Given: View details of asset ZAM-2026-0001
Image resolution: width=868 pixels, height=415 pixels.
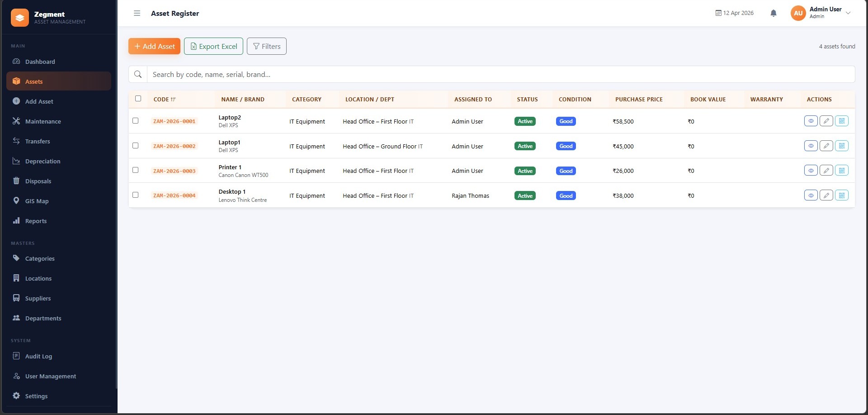Looking at the screenshot, I should 811,121.
